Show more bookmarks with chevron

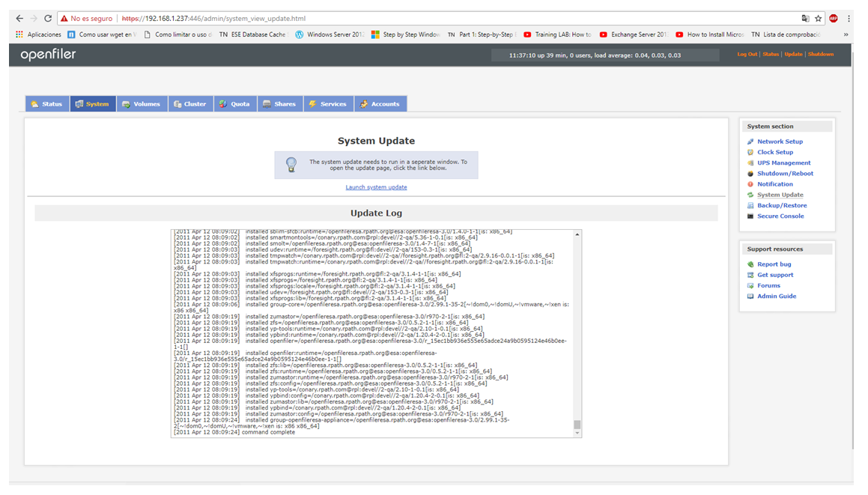846,34
